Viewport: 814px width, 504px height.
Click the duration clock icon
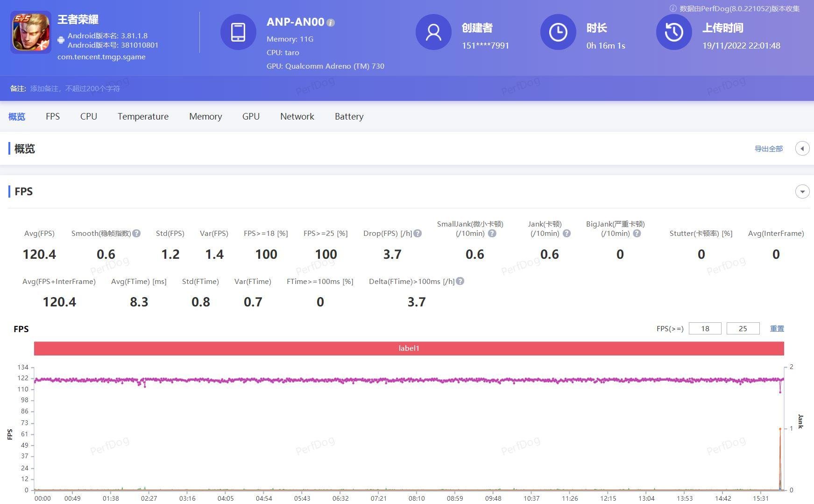[x=558, y=32]
